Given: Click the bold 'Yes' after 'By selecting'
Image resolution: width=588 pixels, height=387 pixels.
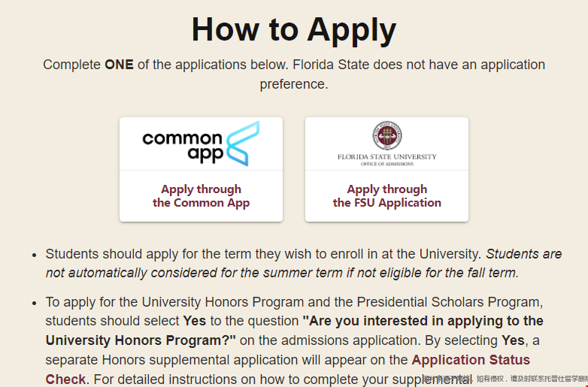Looking at the screenshot, I should point(513,340).
